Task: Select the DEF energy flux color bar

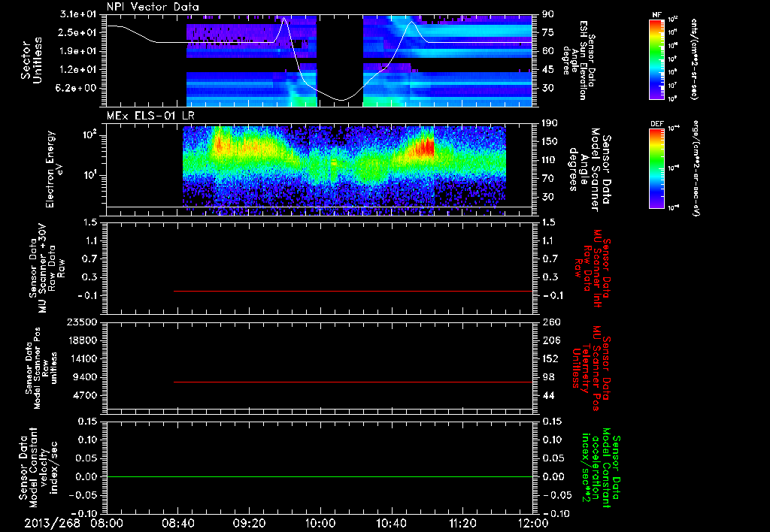Action: (657, 168)
